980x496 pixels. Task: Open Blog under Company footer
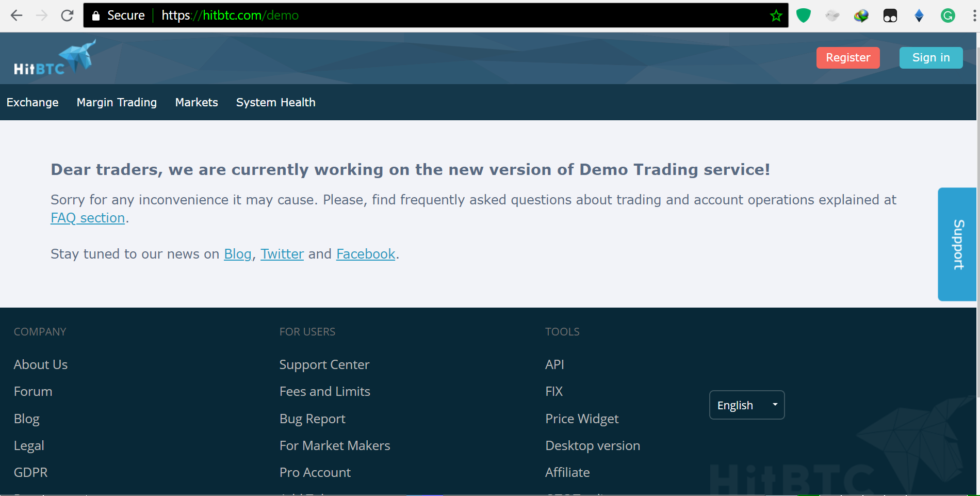pos(27,419)
